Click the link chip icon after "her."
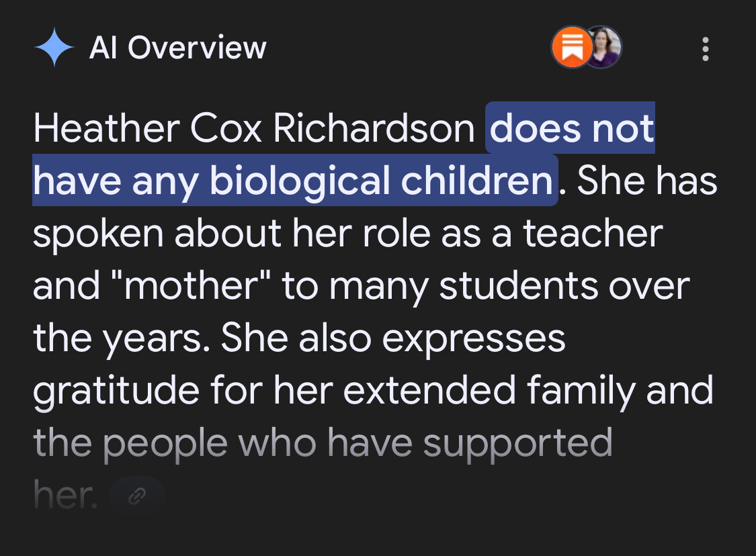Image resolution: width=756 pixels, height=556 pixels. (x=137, y=496)
